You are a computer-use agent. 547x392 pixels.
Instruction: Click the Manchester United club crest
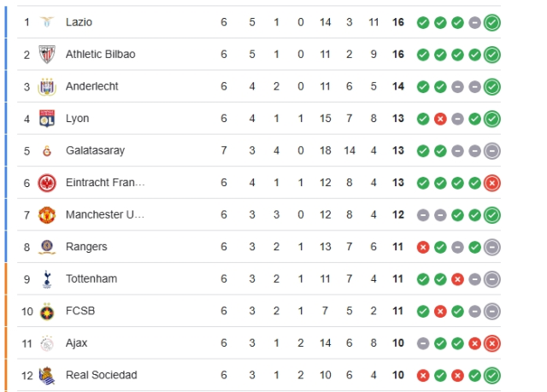[x=47, y=214]
